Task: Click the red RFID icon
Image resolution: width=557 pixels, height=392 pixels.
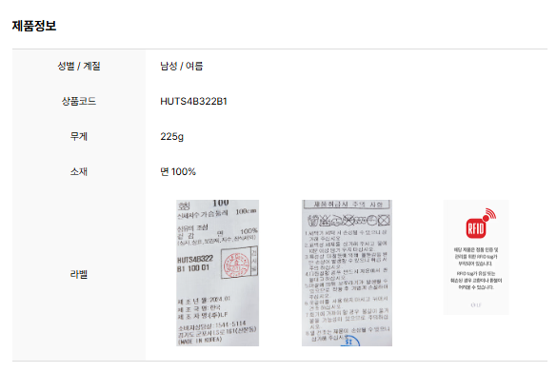Action: [x=481, y=224]
